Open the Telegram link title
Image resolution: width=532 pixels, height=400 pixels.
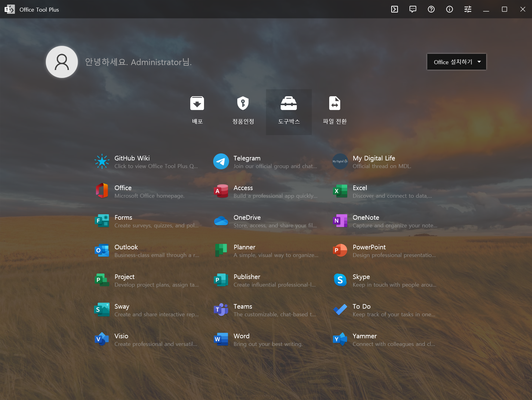[x=247, y=158]
